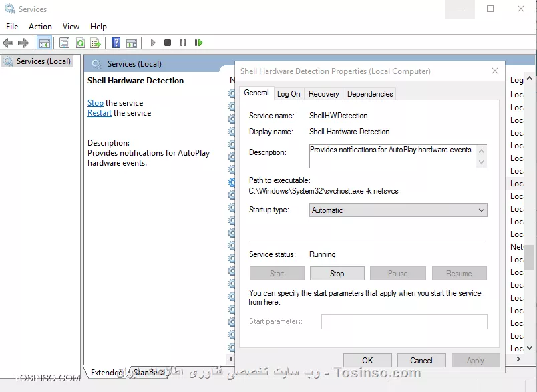Click the ShellHWDetection service name value
The image size is (537, 392).
pos(339,116)
